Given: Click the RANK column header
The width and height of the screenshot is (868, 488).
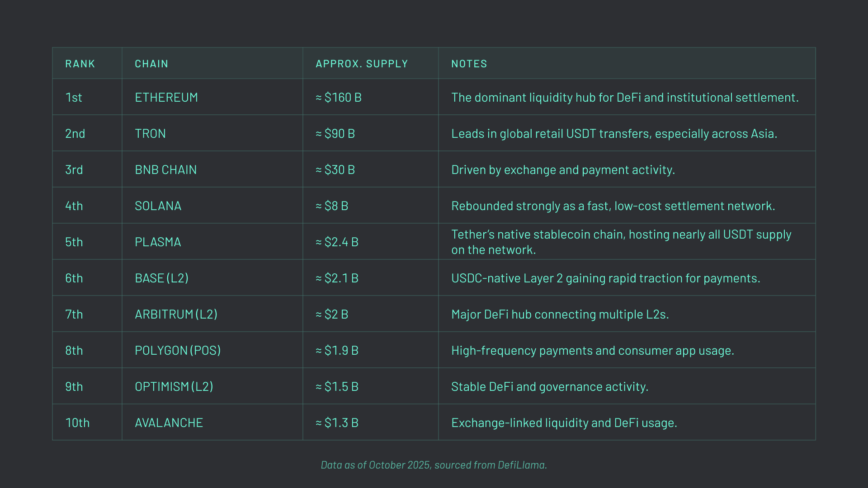Looking at the screenshot, I should [x=80, y=63].
